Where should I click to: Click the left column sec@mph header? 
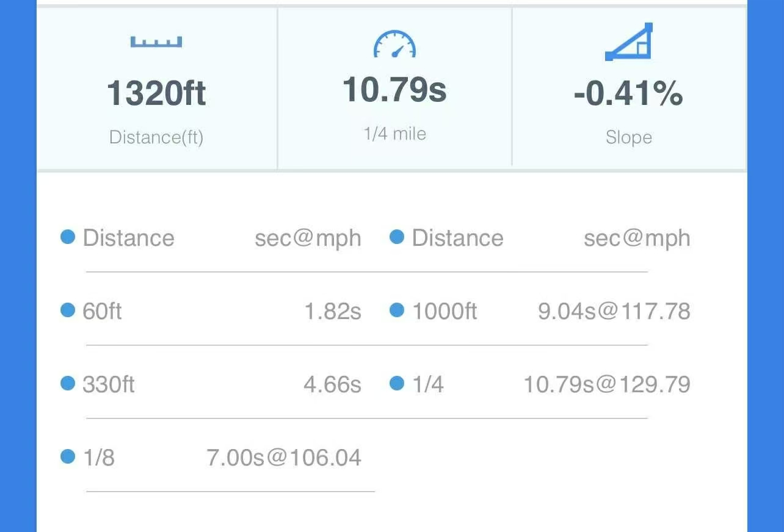pyautogui.click(x=308, y=238)
